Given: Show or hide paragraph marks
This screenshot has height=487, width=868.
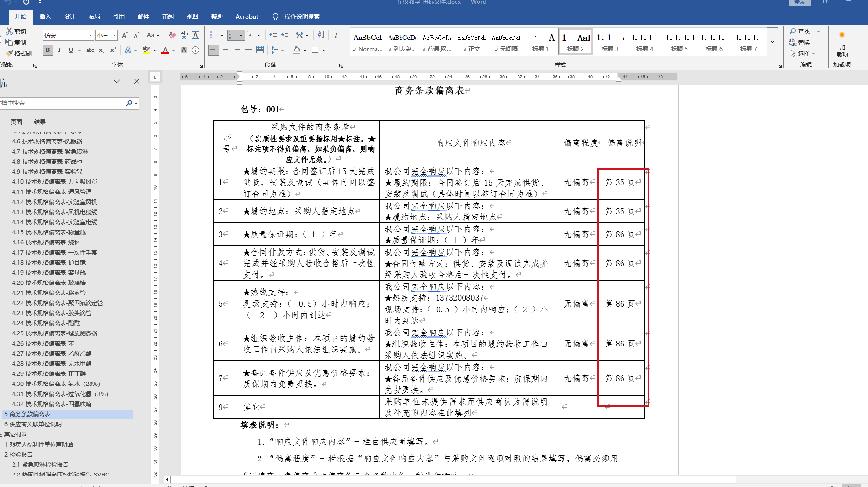Looking at the screenshot, I should pos(336,35).
